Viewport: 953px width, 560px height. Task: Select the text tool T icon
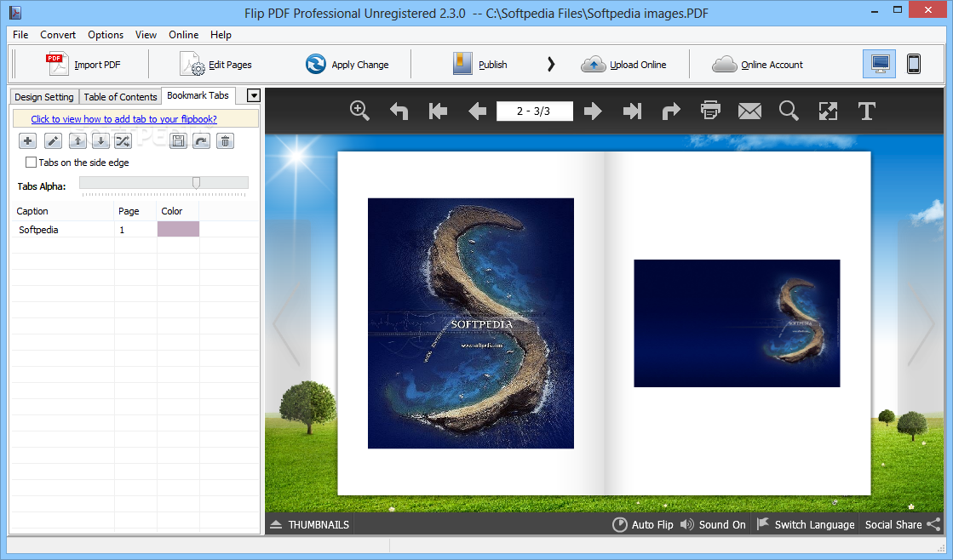[867, 111]
